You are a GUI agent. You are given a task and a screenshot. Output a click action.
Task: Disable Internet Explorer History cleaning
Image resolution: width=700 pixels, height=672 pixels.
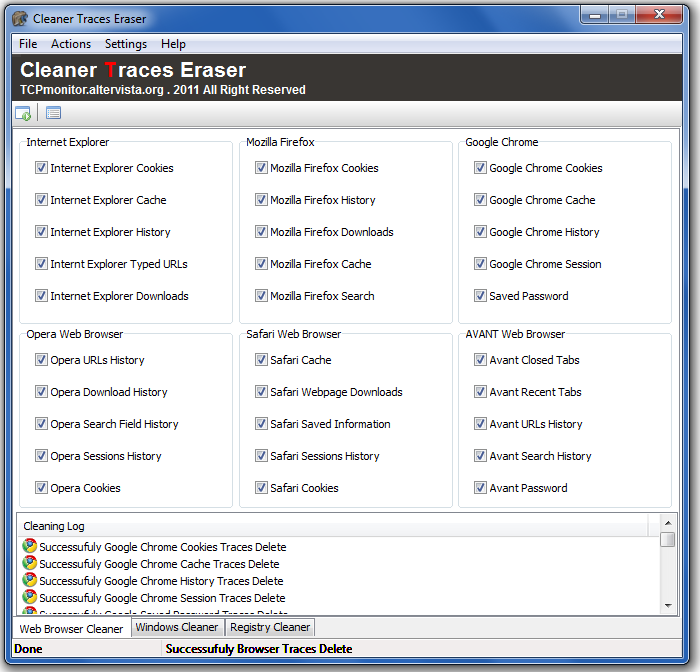[x=41, y=232]
